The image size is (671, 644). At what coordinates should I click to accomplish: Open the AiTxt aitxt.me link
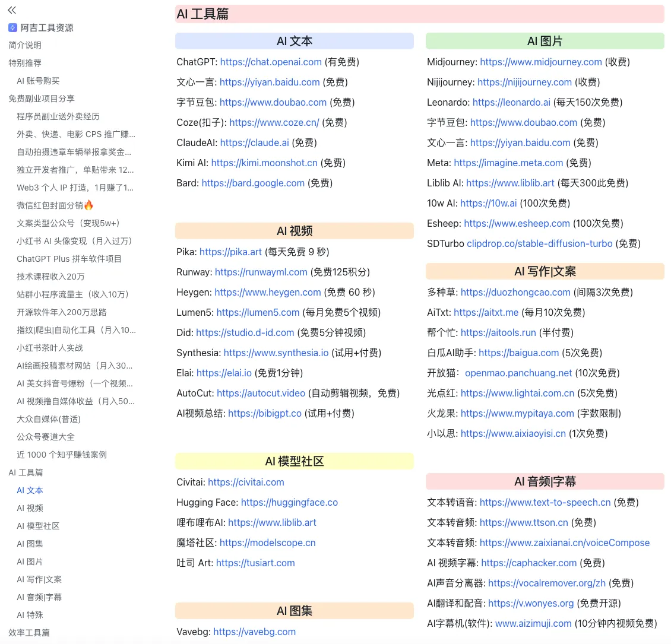click(x=486, y=313)
